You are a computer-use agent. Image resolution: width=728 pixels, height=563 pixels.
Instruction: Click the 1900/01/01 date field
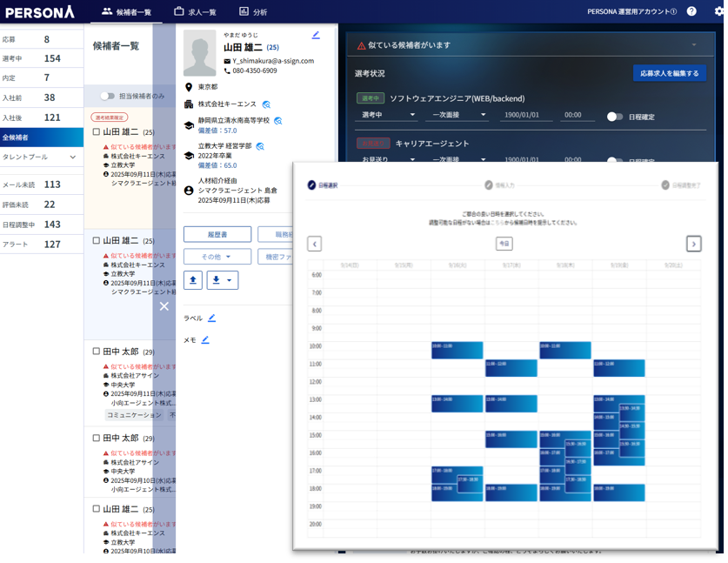[x=522, y=117]
